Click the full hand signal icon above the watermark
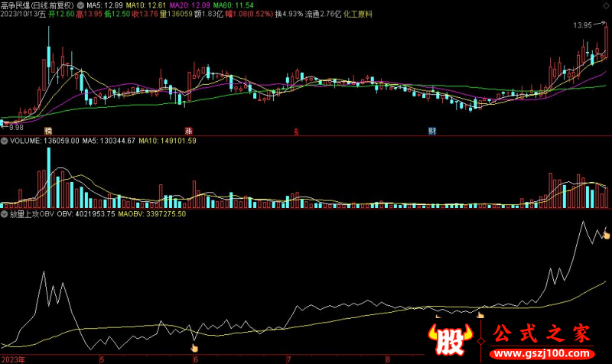The image size is (612, 364). pos(480,315)
